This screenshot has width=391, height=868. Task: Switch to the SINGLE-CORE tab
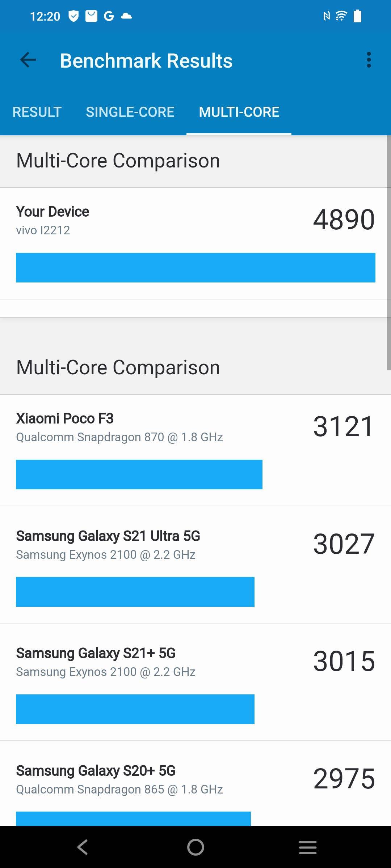coord(130,112)
